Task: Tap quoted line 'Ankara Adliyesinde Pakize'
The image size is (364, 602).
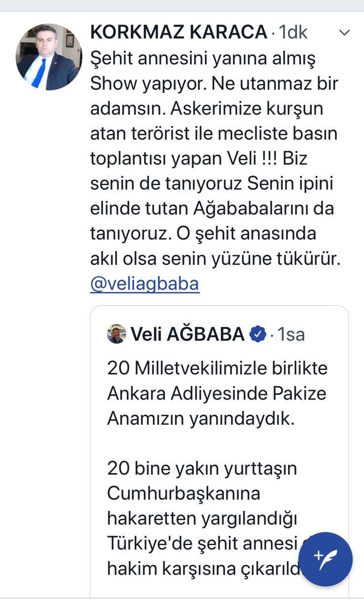Action: [217, 394]
